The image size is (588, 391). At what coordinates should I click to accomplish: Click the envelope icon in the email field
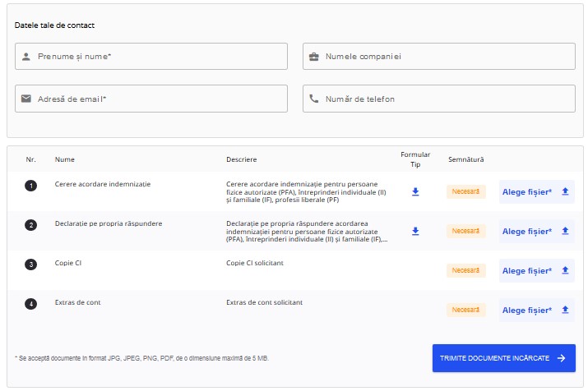point(25,99)
